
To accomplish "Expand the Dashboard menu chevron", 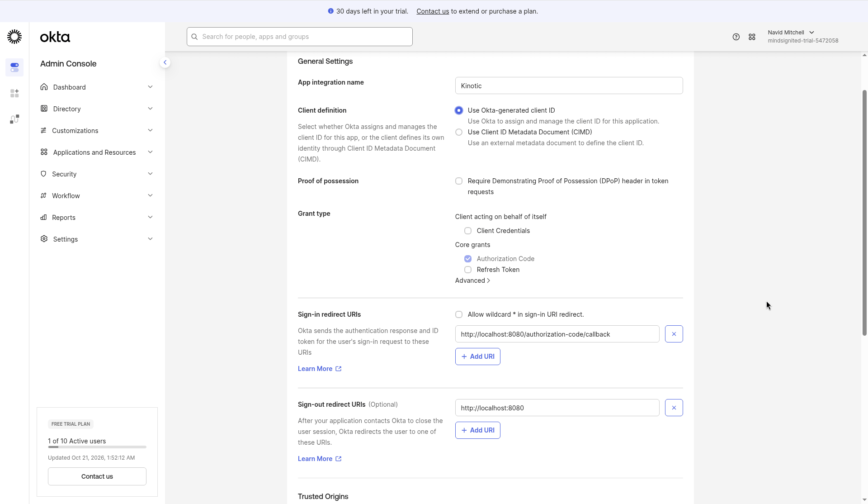I will [150, 87].
